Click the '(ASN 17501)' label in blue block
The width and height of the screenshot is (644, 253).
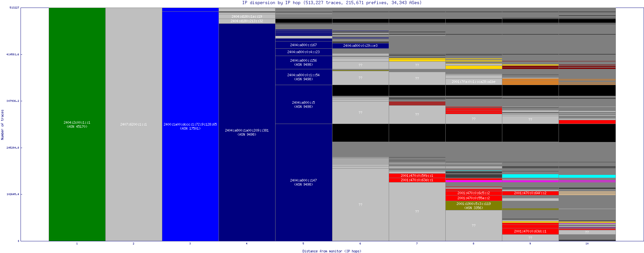click(x=190, y=128)
